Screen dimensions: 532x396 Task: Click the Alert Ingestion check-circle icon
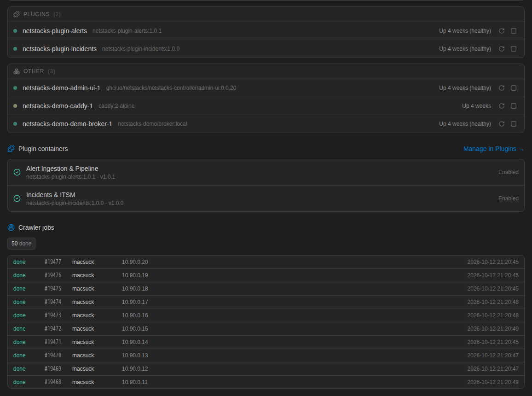tap(17, 172)
